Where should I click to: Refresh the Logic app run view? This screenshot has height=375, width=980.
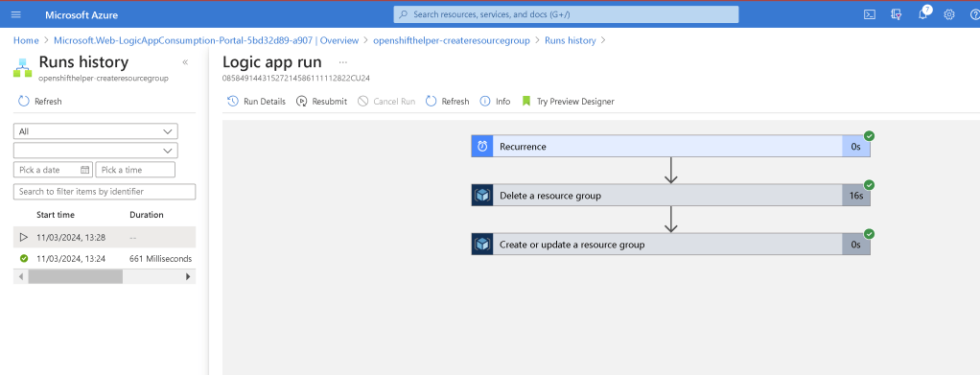(x=447, y=102)
